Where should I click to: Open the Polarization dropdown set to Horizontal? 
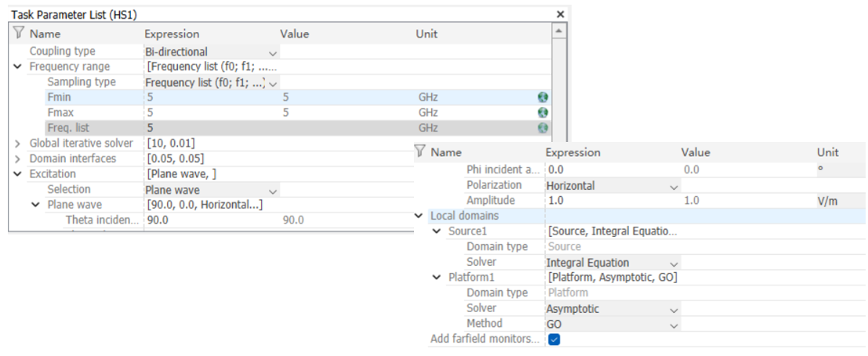tap(674, 187)
